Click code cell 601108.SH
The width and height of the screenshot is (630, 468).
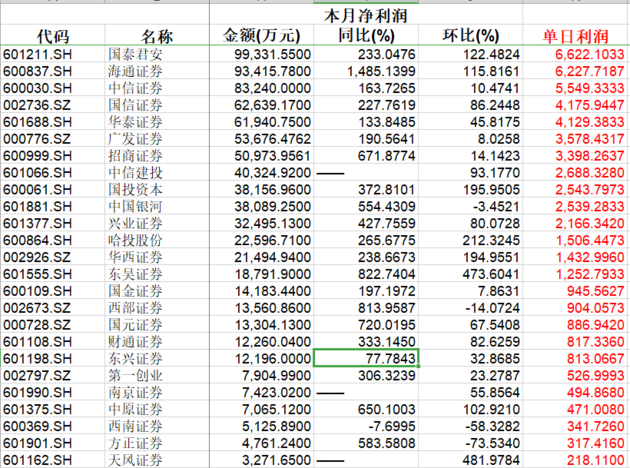53,341
